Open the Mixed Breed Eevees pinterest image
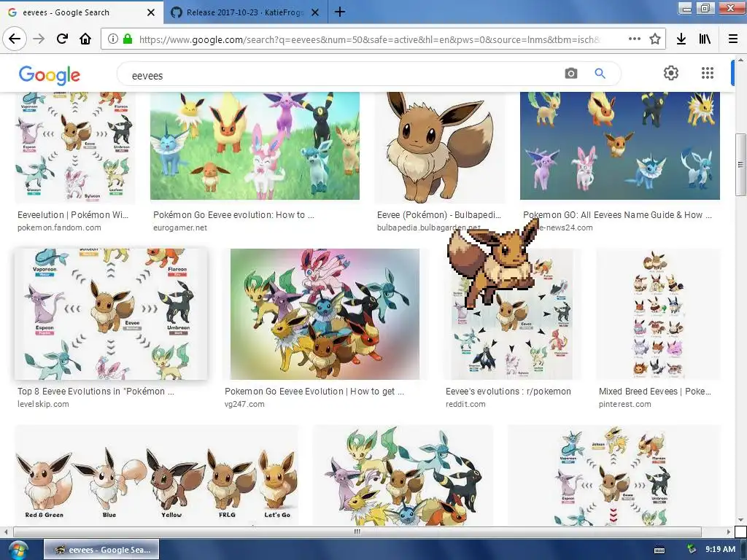 (659, 314)
